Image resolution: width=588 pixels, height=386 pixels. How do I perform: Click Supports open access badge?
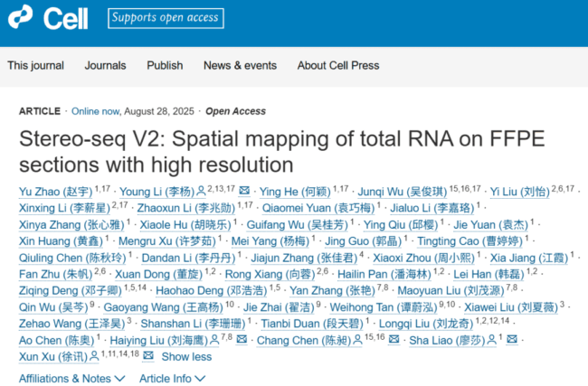(x=166, y=17)
